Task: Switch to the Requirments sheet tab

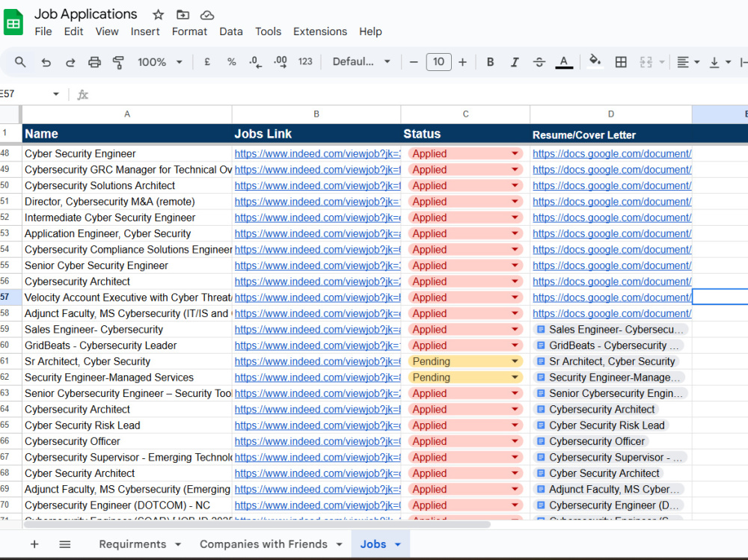Action: [x=132, y=544]
